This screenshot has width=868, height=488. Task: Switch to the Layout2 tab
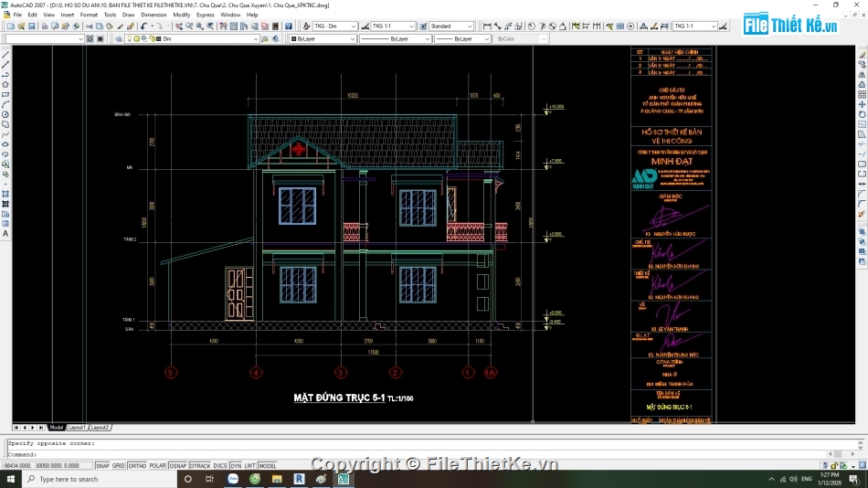click(101, 428)
